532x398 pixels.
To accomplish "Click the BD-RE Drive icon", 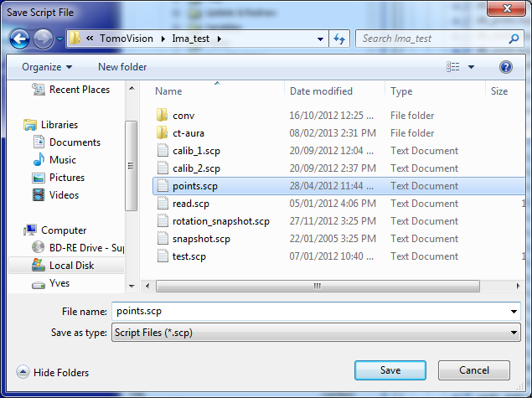I will (x=39, y=248).
